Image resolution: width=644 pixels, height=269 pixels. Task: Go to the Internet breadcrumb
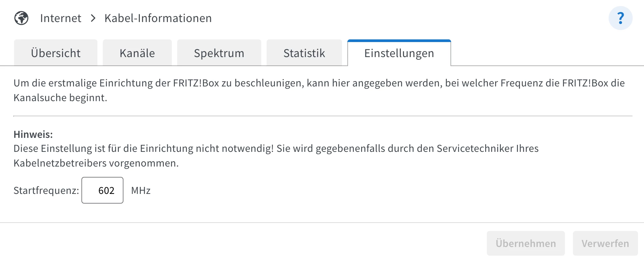pos(61,18)
